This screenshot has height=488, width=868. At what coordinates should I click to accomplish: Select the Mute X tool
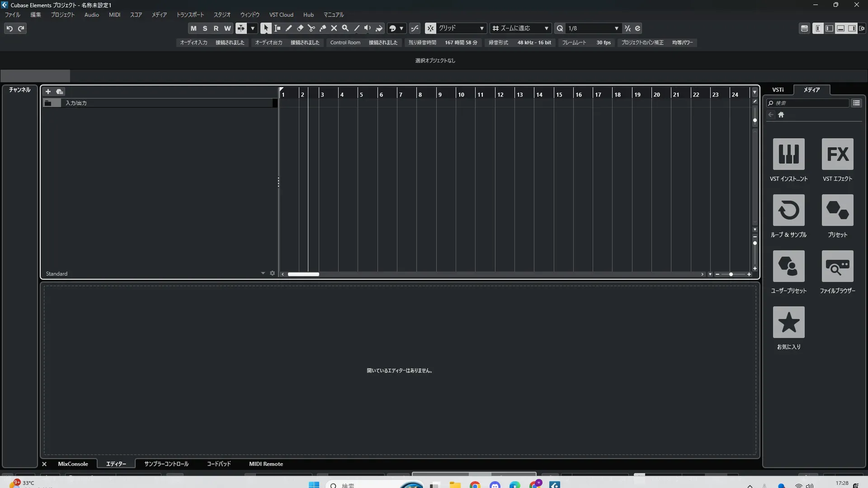[x=334, y=28]
